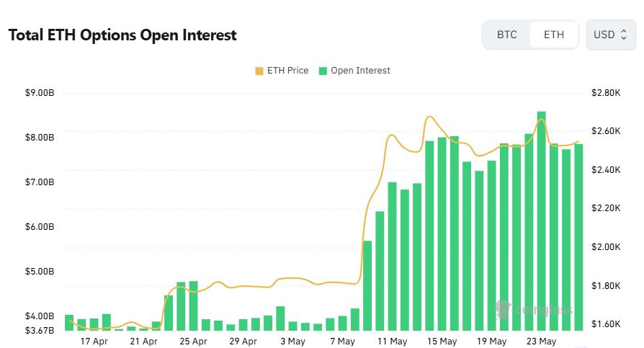
Task: Click the bar above the 15 May label
Action: tap(442, 233)
